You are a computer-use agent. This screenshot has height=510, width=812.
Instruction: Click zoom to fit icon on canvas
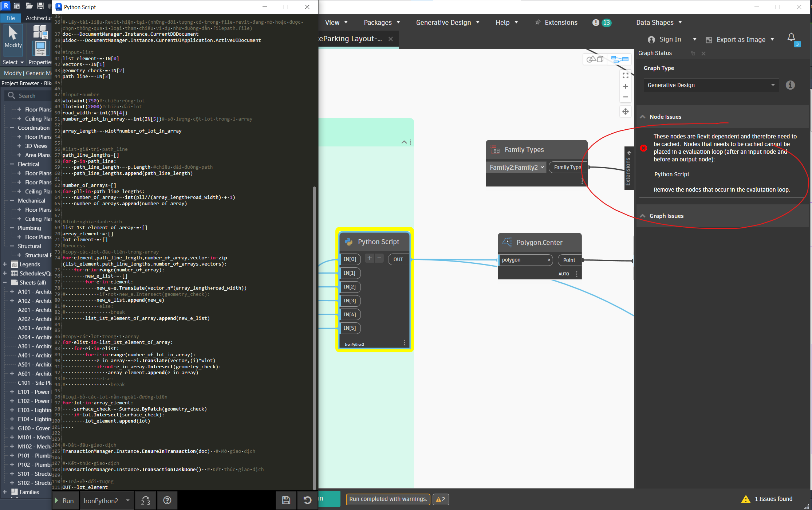pos(625,76)
